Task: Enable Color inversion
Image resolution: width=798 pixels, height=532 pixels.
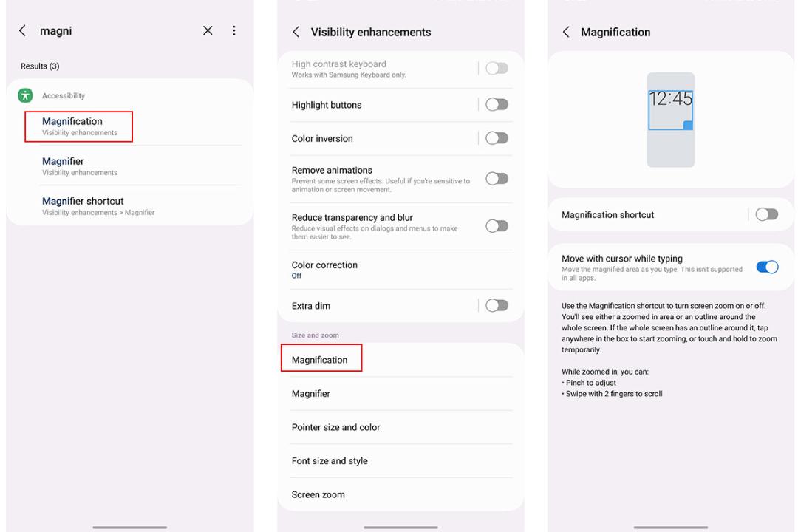Action: [x=497, y=138]
